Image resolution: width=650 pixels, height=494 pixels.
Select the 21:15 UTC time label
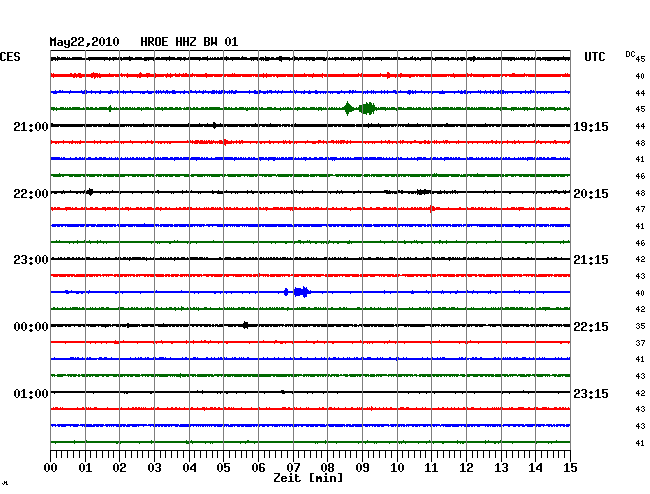point(591,260)
